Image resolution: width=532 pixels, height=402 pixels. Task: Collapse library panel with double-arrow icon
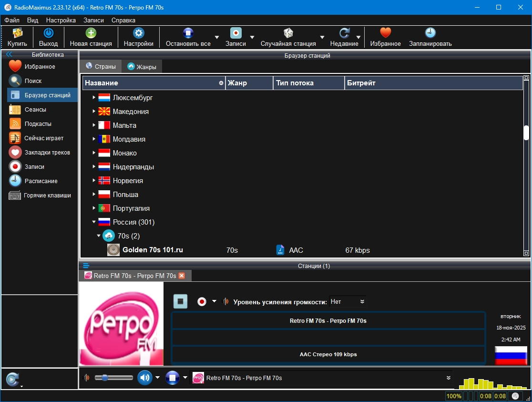[9, 54]
